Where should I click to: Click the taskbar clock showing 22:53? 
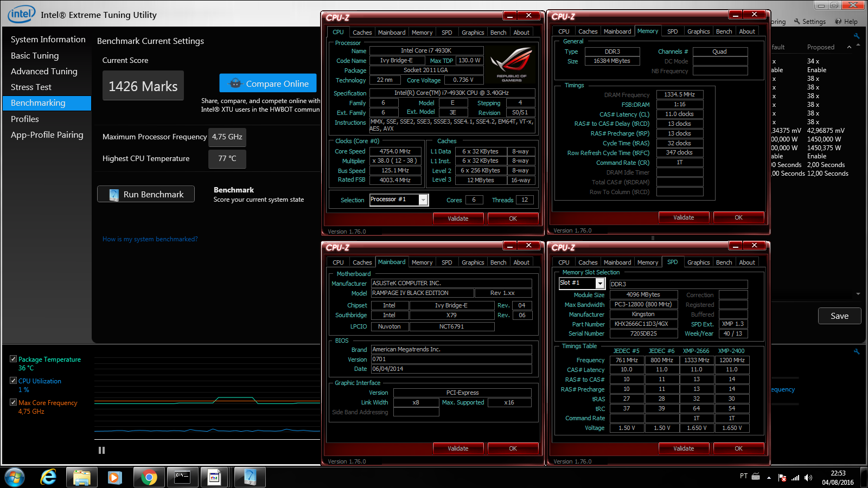tap(838, 478)
